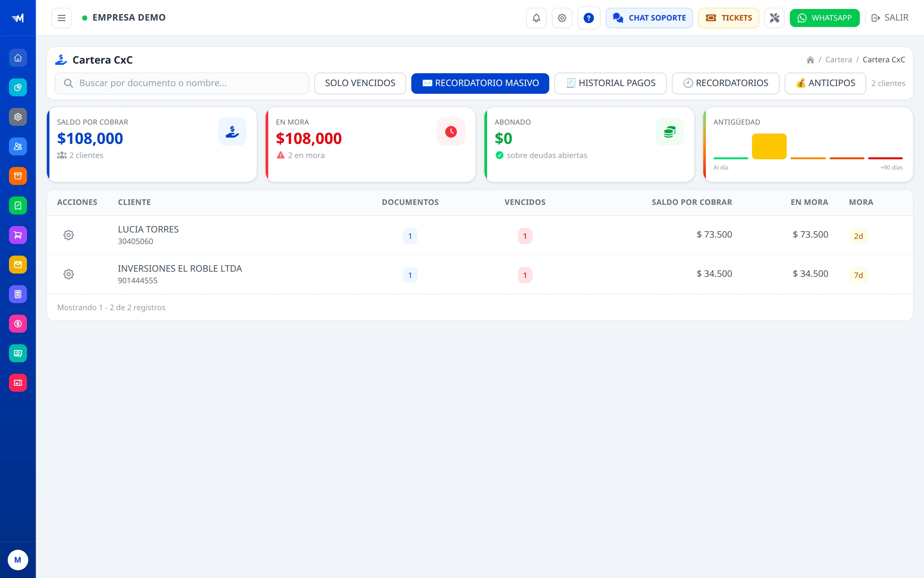Screen dimensions: 924x578
Task: Click the notifications bell icon
Action: click(x=536, y=18)
